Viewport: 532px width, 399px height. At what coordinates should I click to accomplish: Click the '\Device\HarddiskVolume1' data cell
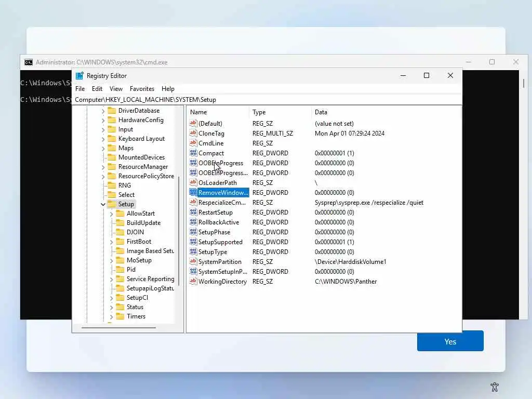[x=350, y=262]
